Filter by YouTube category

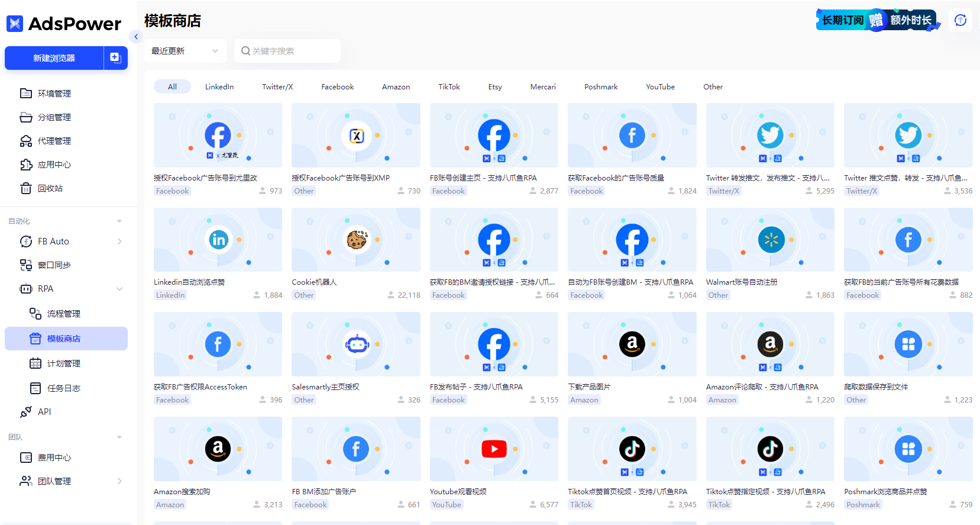660,86
